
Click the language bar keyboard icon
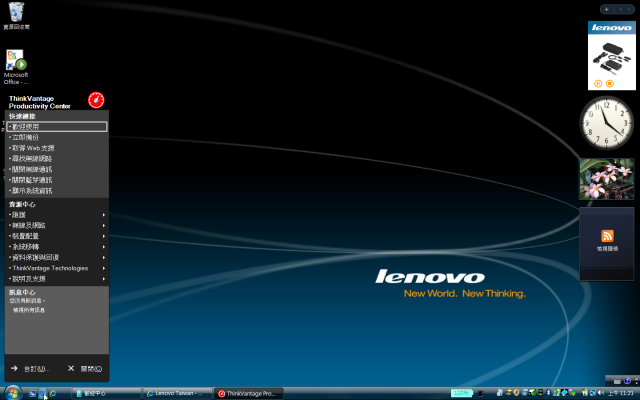617,382
